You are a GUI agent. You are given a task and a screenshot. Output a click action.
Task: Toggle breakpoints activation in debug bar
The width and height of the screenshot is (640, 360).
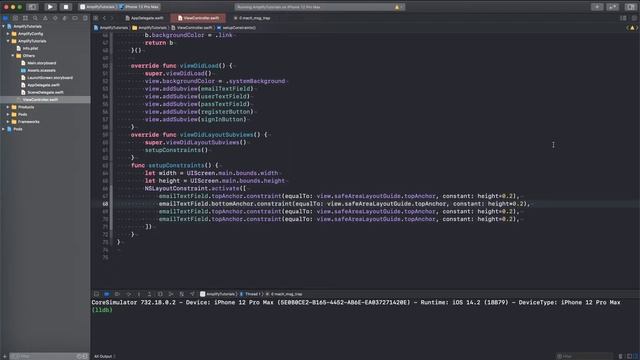(107, 294)
